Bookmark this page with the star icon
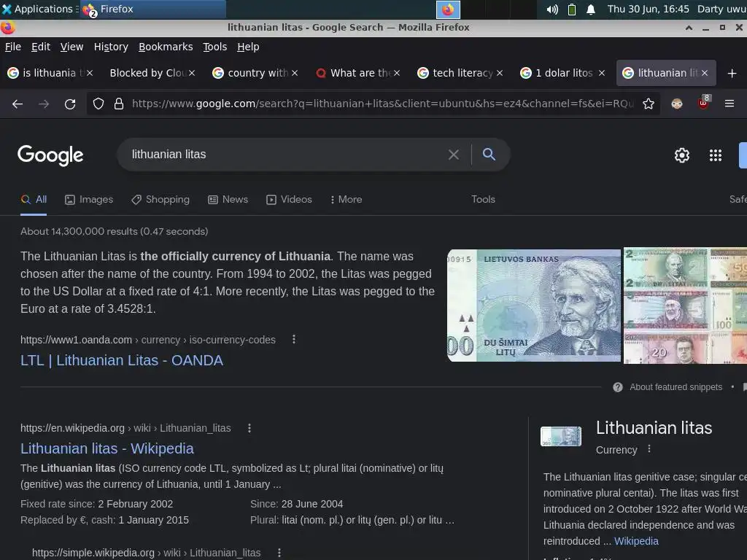The width and height of the screenshot is (747, 560). point(649,104)
